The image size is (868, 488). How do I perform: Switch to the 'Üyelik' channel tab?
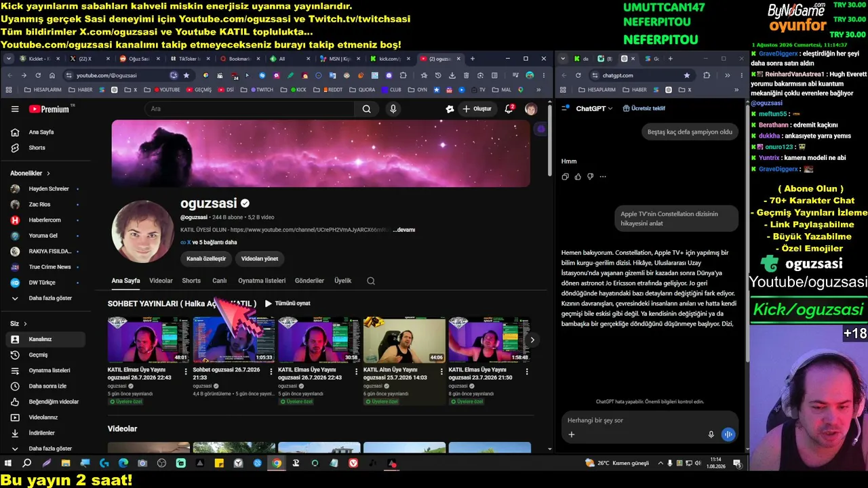pyautogui.click(x=343, y=281)
